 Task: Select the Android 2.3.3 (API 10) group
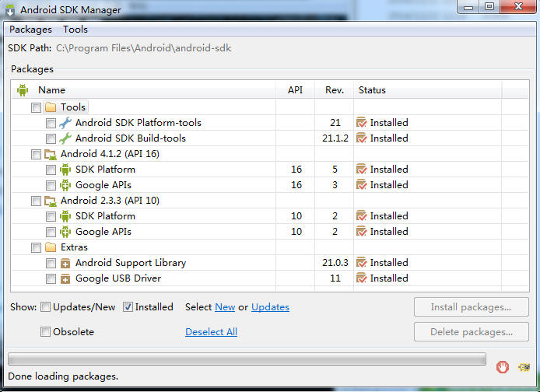[x=110, y=201]
